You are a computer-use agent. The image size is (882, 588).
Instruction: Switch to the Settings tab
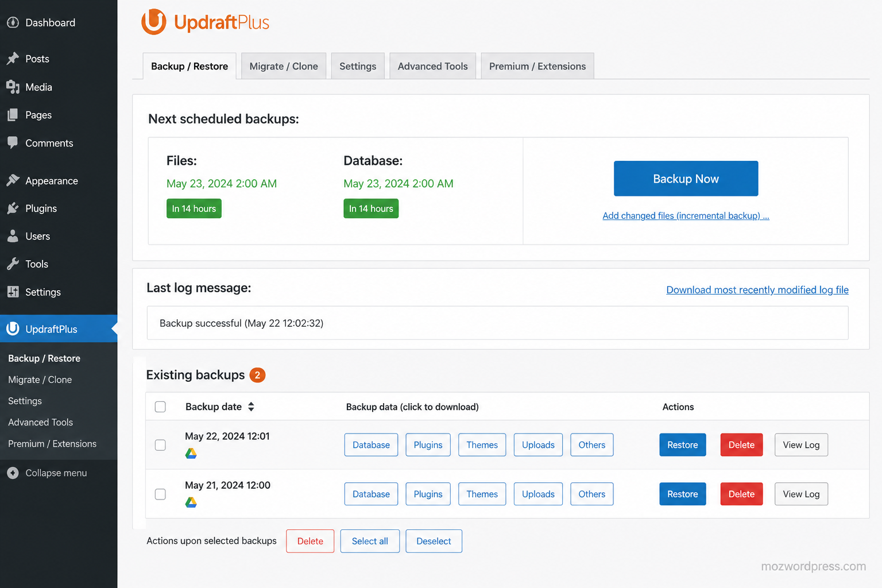tap(358, 66)
